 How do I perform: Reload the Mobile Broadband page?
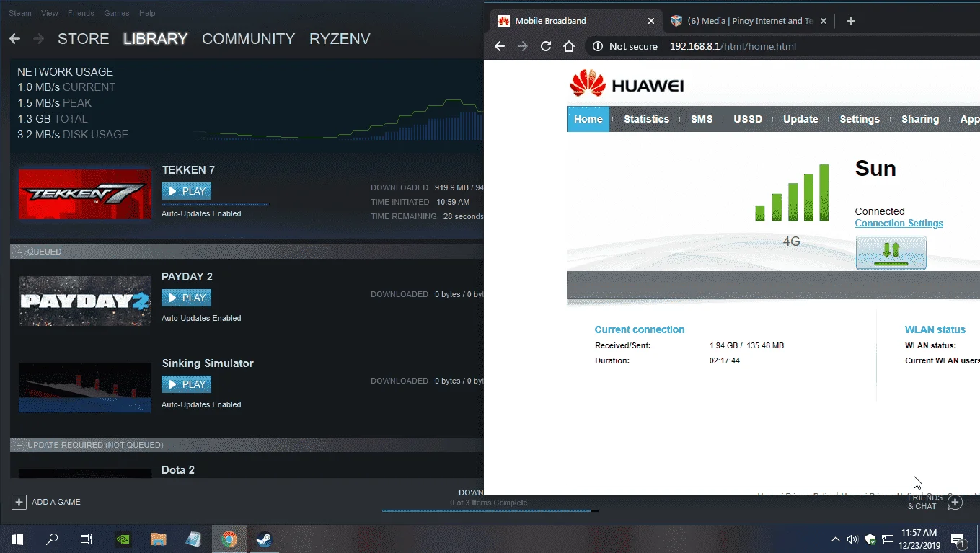(x=546, y=46)
